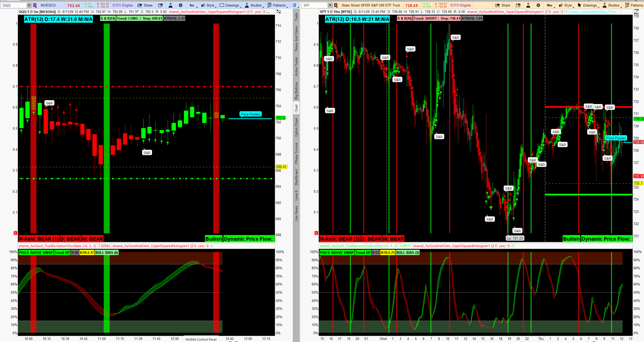Image resolution: width=644 pixels, height=342 pixels.
Task: Click the SPY symbol input field
Action: point(315,5)
